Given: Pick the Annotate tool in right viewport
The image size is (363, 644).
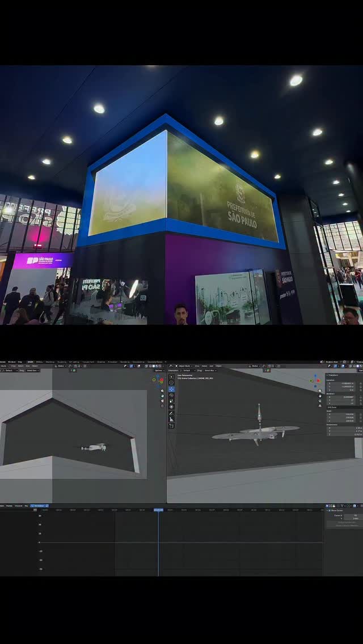Looking at the screenshot, I should pos(171,413).
